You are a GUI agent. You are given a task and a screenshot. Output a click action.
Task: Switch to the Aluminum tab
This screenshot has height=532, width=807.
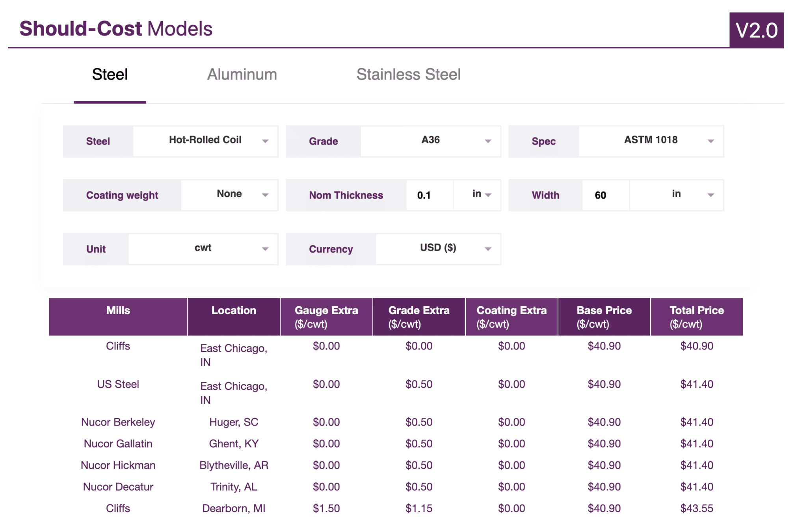[x=242, y=74]
